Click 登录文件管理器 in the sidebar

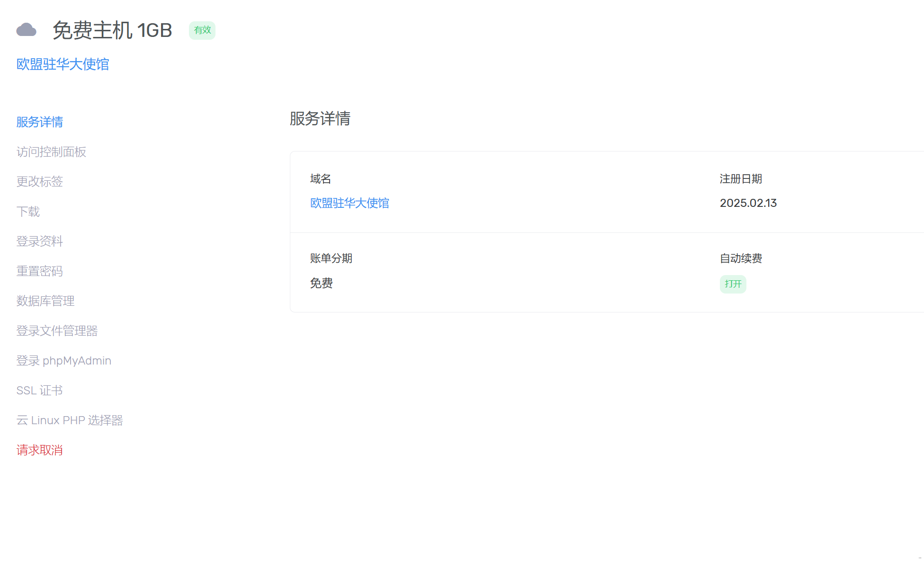tap(57, 331)
